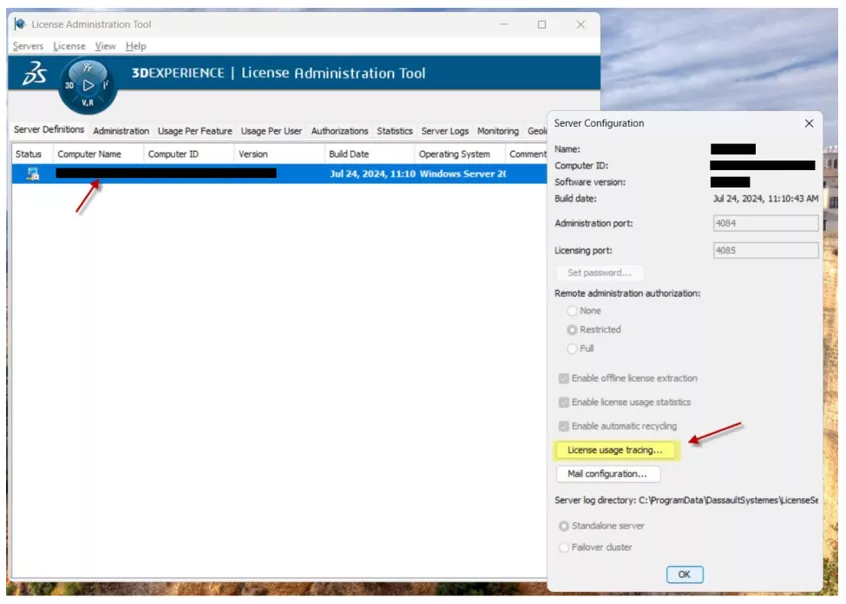Click the 3DS Dassault Systemes logo

click(x=35, y=73)
